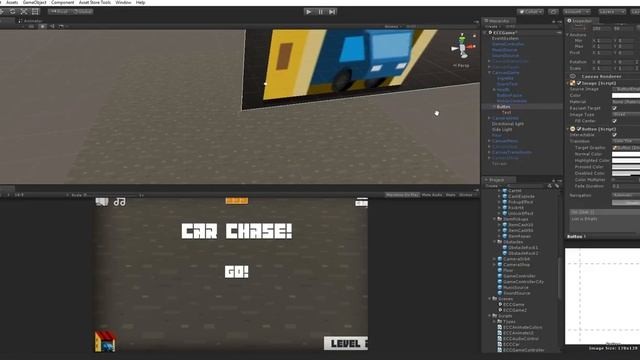Click the cloud services icon
The width and height of the screenshot is (640, 360).
(x=553, y=12)
